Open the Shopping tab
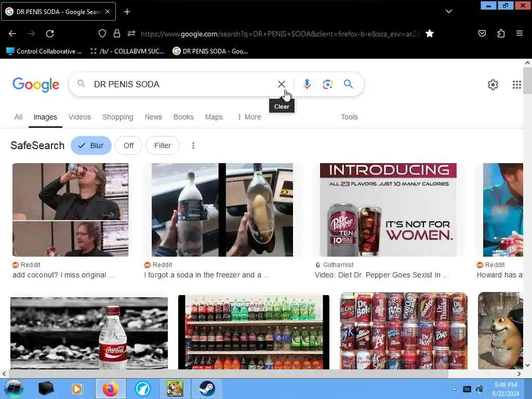Viewport: 532px width, 399px height. (118, 117)
